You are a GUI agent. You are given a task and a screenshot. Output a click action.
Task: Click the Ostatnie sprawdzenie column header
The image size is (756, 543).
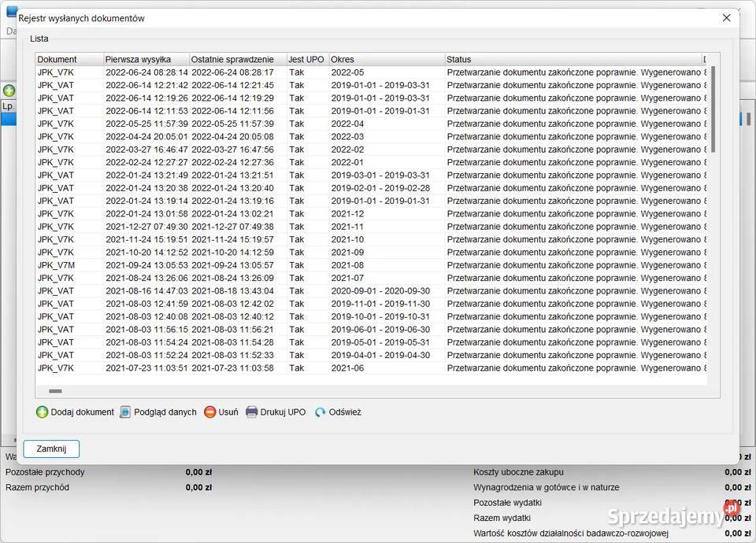click(x=237, y=60)
